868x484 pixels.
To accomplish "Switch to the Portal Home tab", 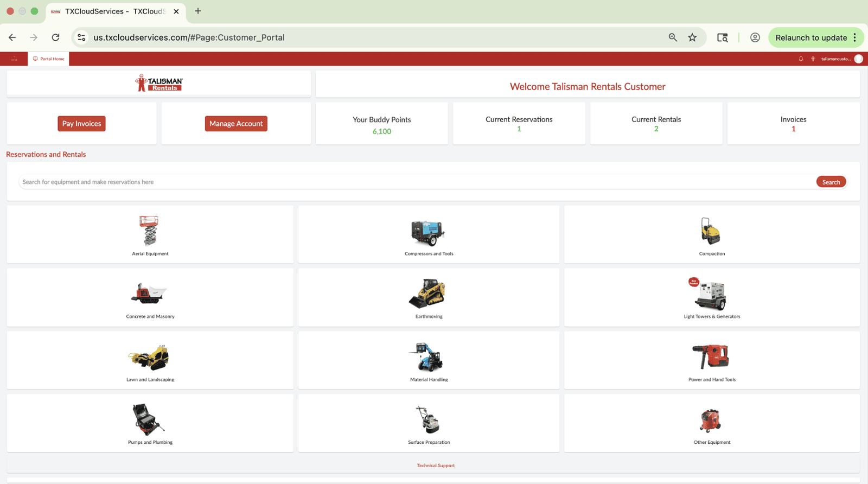I will pyautogui.click(x=49, y=59).
